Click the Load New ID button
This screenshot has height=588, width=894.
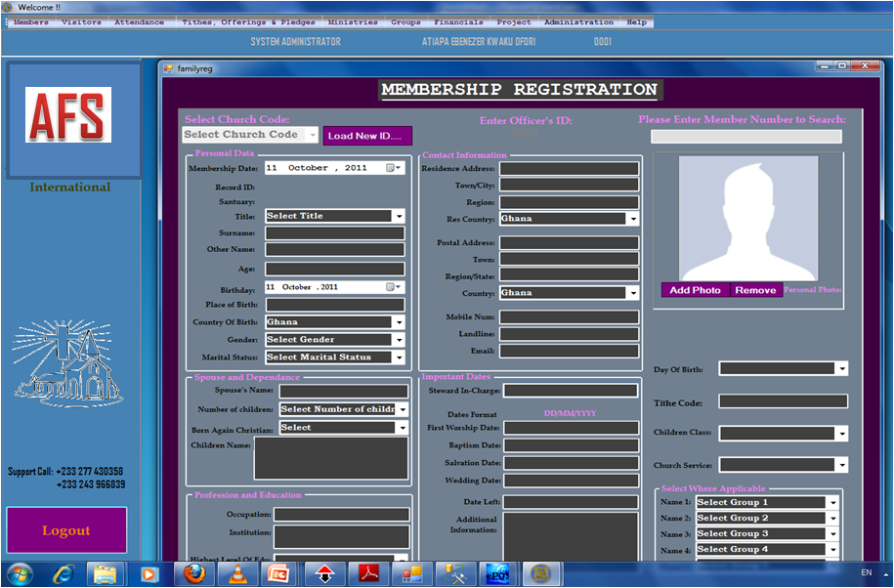tap(367, 136)
